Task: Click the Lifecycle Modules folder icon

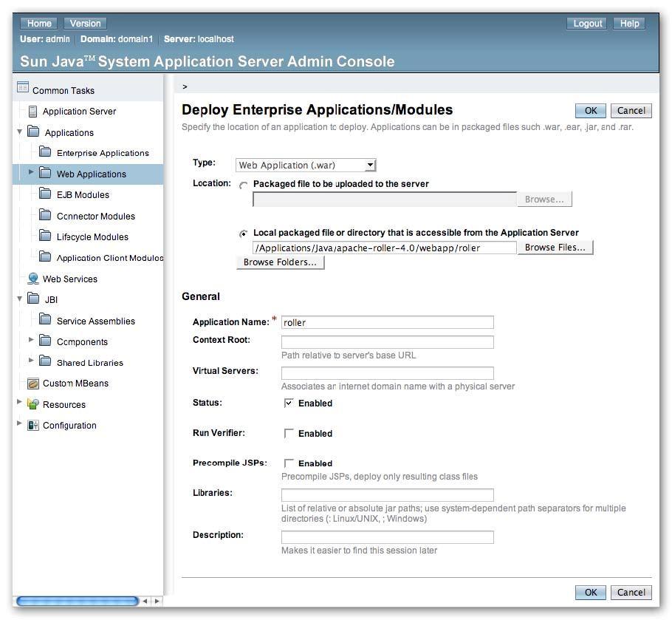Action: point(45,236)
